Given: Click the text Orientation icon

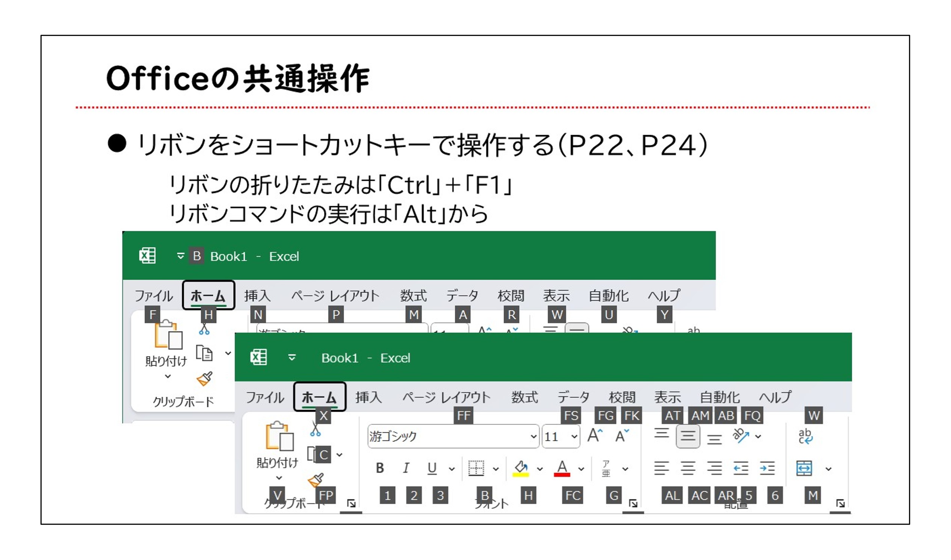Looking at the screenshot, I should coord(741,436).
